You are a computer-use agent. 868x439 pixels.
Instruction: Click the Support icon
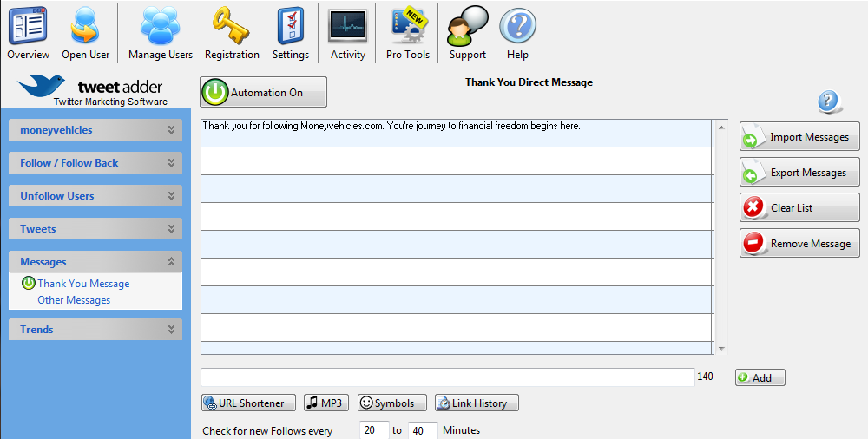[x=468, y=31]
